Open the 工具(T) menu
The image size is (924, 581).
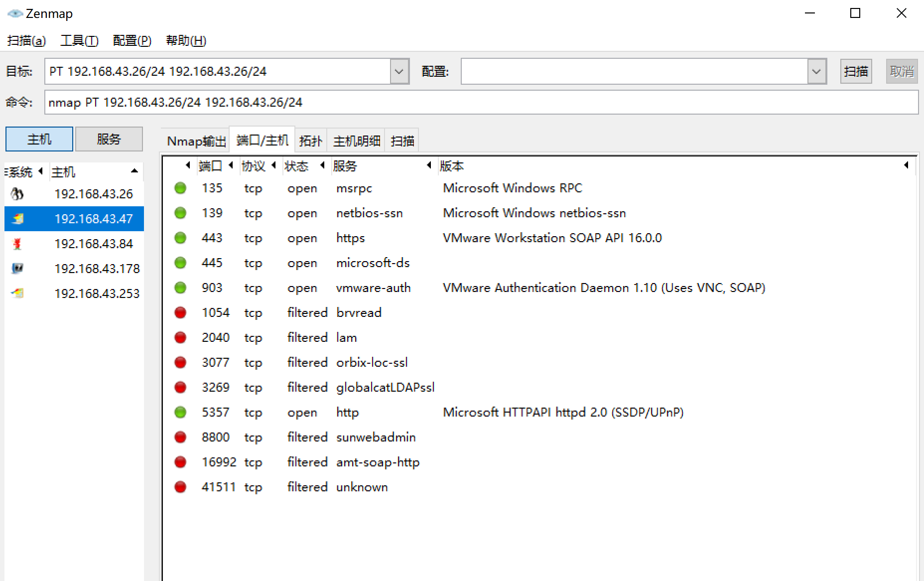79,40
